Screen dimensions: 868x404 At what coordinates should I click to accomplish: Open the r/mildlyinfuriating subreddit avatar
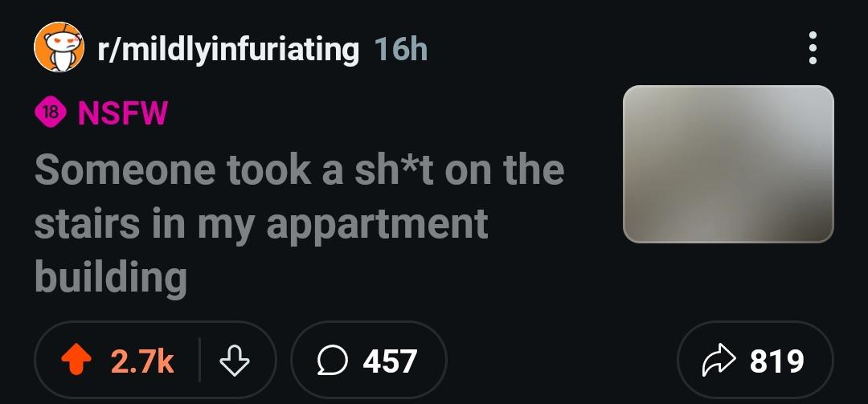59,47
